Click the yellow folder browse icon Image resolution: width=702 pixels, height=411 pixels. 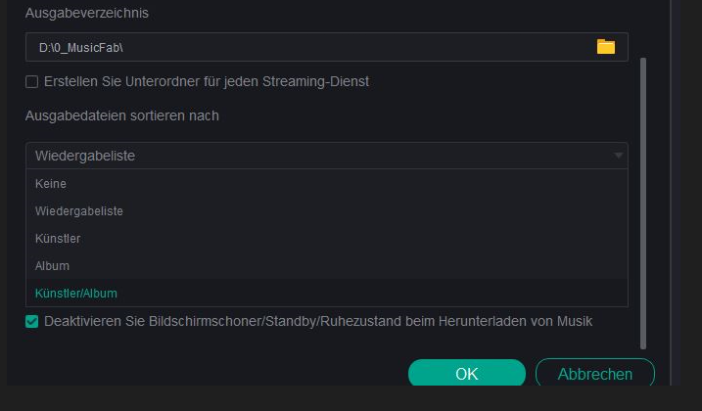pyautogui.click(x=605, y=46)
